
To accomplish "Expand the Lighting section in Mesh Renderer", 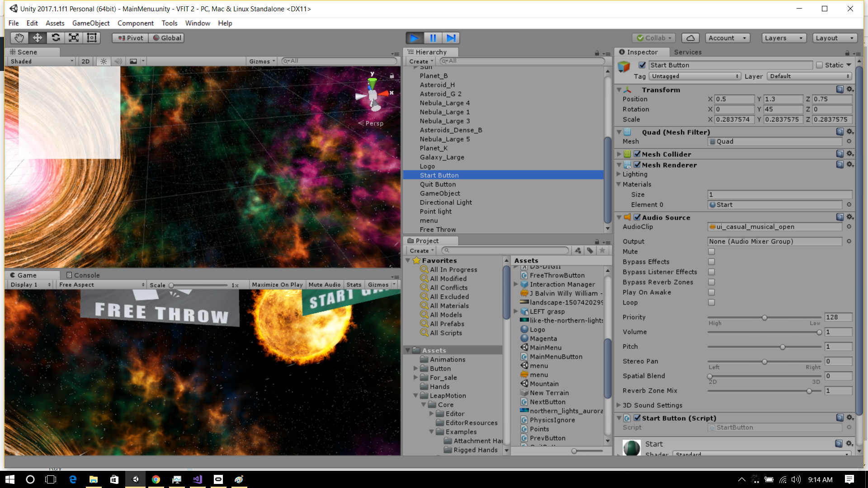I will (619, 174).
